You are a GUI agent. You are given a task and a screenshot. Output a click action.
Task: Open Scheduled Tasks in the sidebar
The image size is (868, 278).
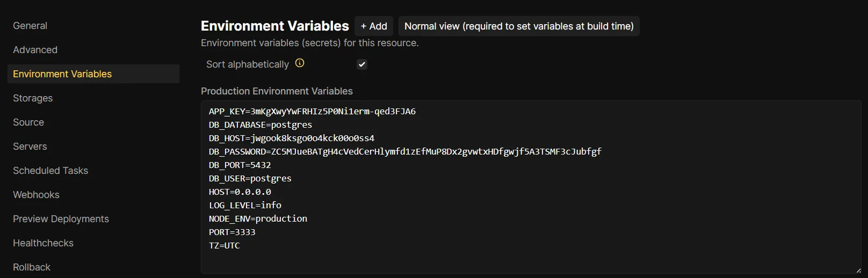click(50, 171)
